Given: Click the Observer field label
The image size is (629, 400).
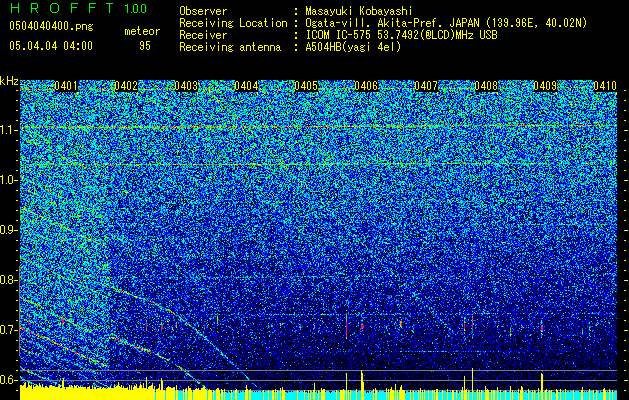Looking at the screenshot, I should pos(203,11).
